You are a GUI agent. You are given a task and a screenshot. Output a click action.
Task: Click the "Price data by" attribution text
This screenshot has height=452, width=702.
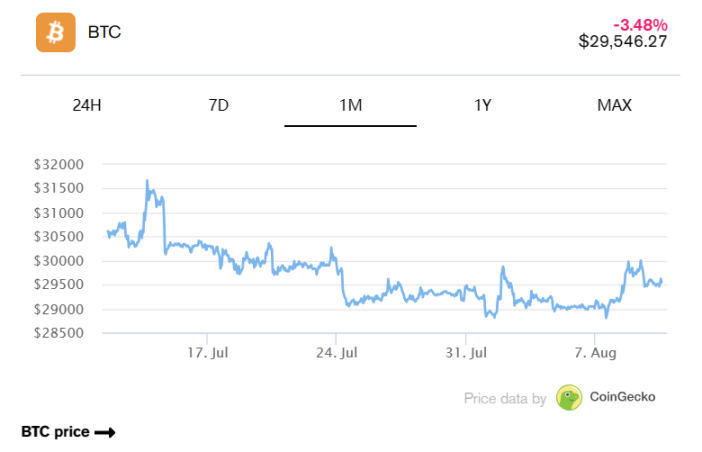click(505, 398)
